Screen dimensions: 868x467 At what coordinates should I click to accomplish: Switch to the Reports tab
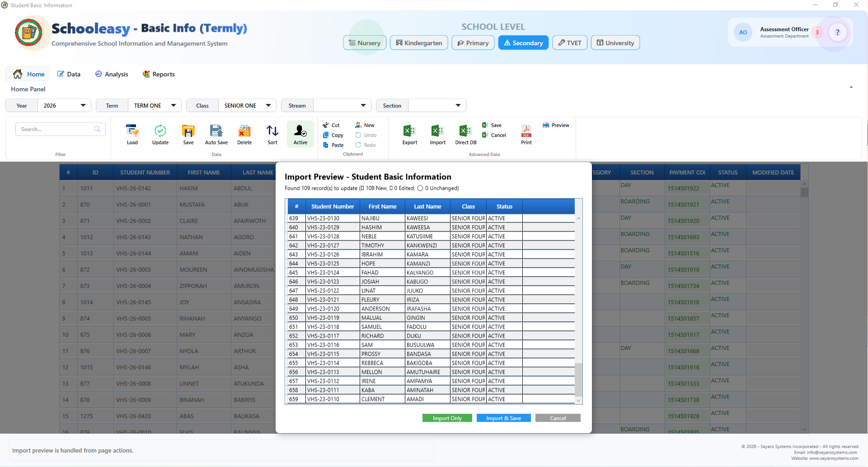click(159, 74)
